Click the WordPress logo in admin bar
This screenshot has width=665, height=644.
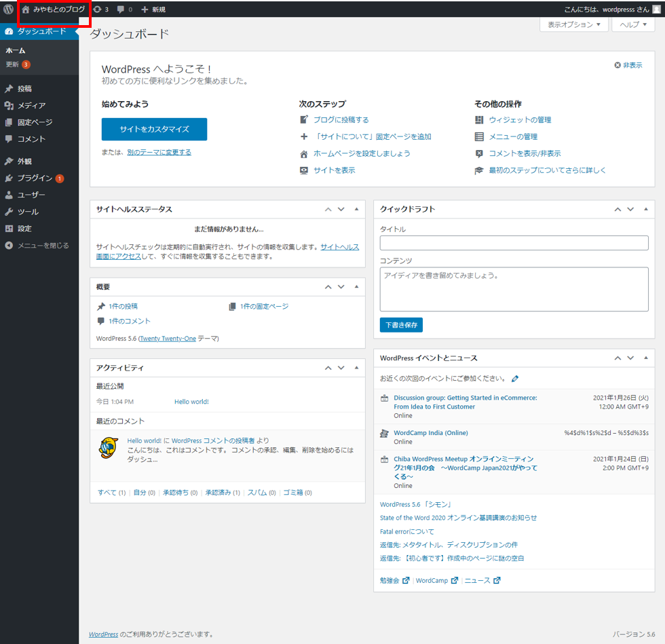pyautogui.click(x=8, y=10)
